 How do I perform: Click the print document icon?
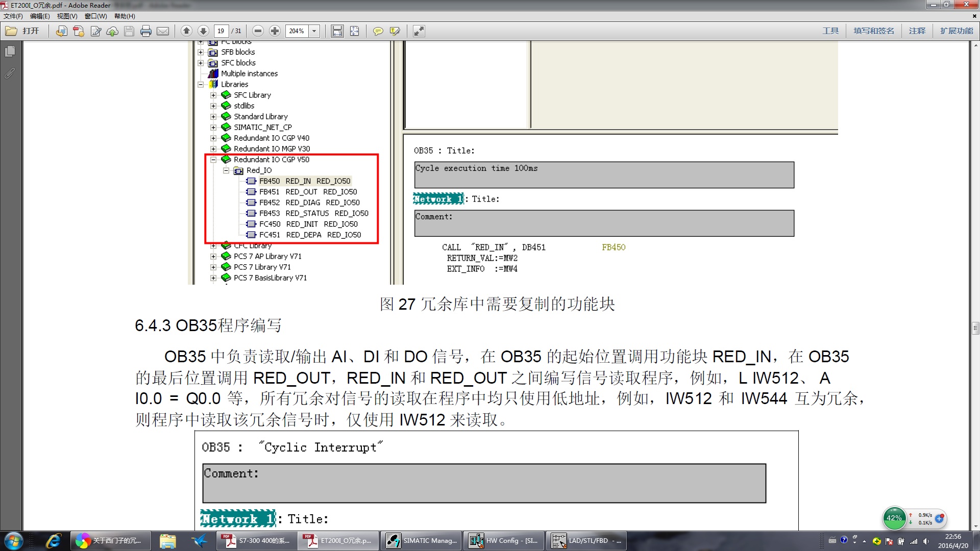[x=146, y=31]
